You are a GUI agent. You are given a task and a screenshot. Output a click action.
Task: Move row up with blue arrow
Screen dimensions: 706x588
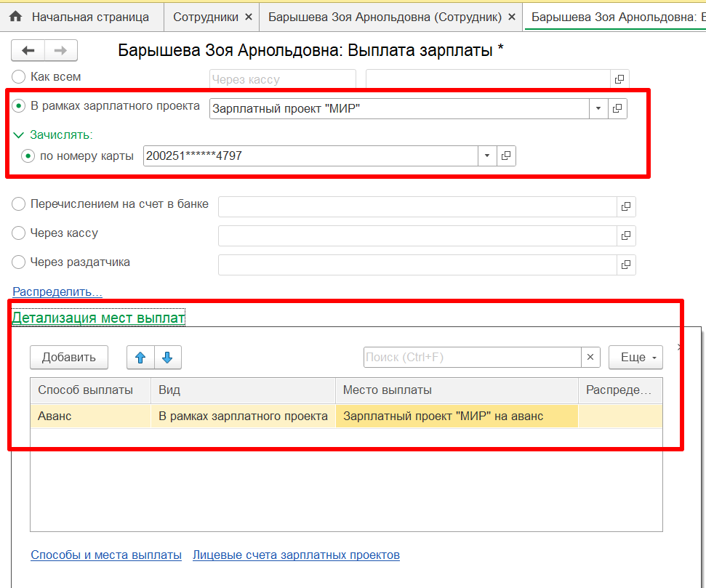tap(141, 357)
